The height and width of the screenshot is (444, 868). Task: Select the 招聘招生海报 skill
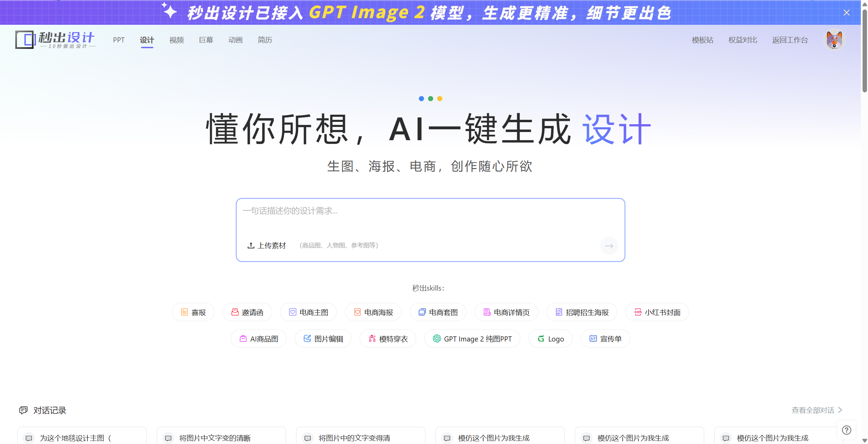pyautogui.click(x=582, y=312)
